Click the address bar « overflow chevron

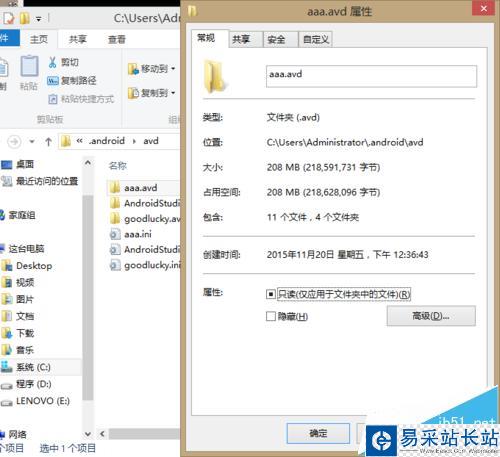(79, 141)
